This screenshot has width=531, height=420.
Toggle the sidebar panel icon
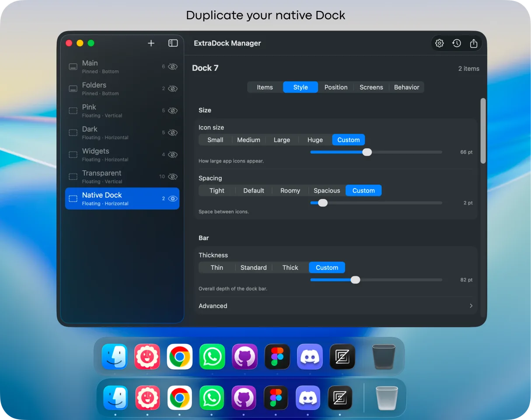point(173,43)
